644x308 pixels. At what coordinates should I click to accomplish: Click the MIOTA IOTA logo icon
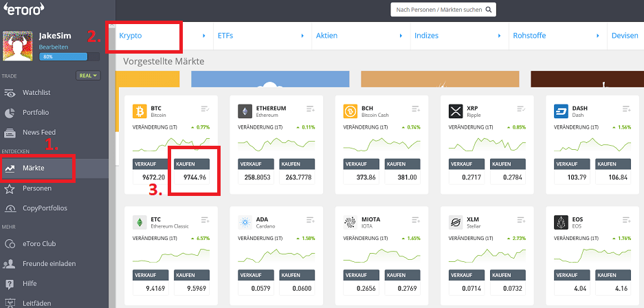click(351, 222)
